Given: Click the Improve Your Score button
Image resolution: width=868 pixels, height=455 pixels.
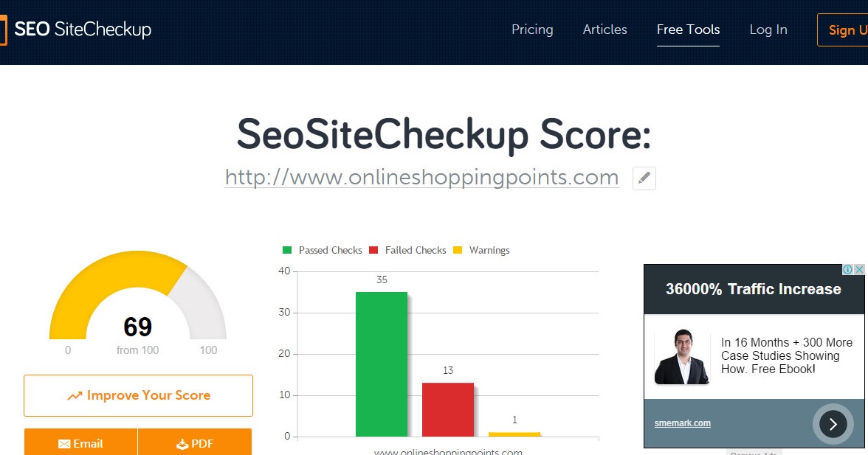Looking at the screenshot, I should [138, 395].
